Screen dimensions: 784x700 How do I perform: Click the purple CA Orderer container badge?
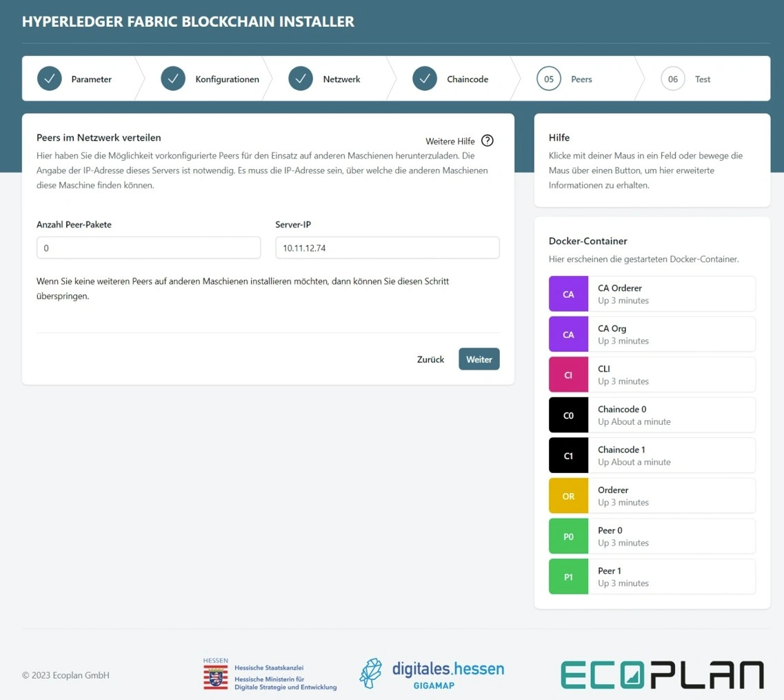point(568,294)
